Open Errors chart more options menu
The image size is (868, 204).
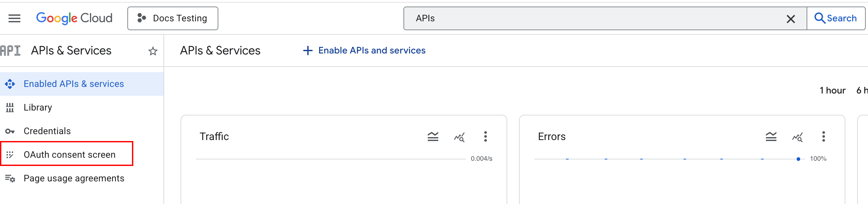pos(823,137)
